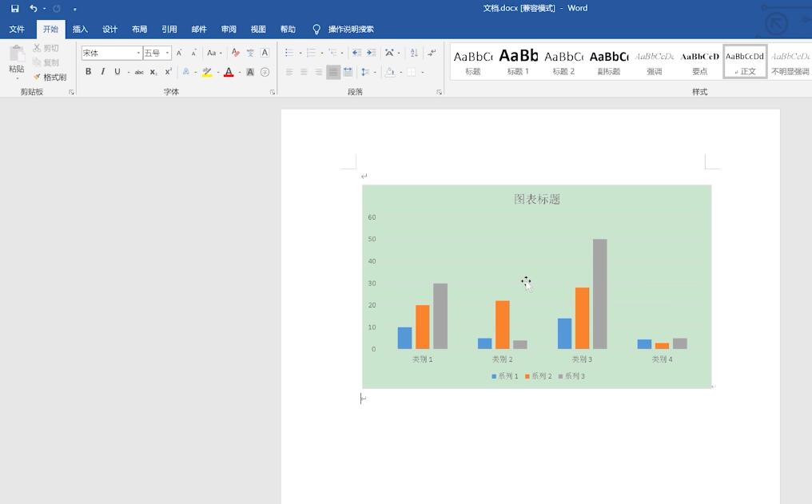
Task: Apply the 要点 strong style
Action: point(699,62)
